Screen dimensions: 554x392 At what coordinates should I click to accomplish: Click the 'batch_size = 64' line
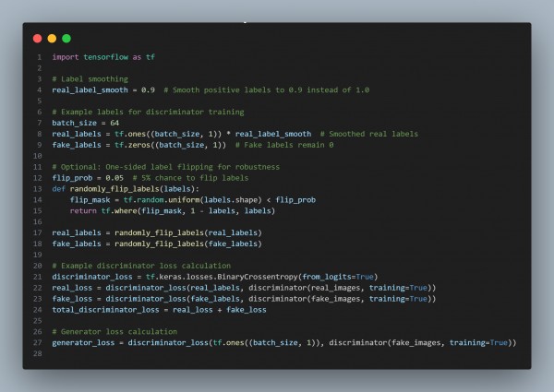[86, 123]
